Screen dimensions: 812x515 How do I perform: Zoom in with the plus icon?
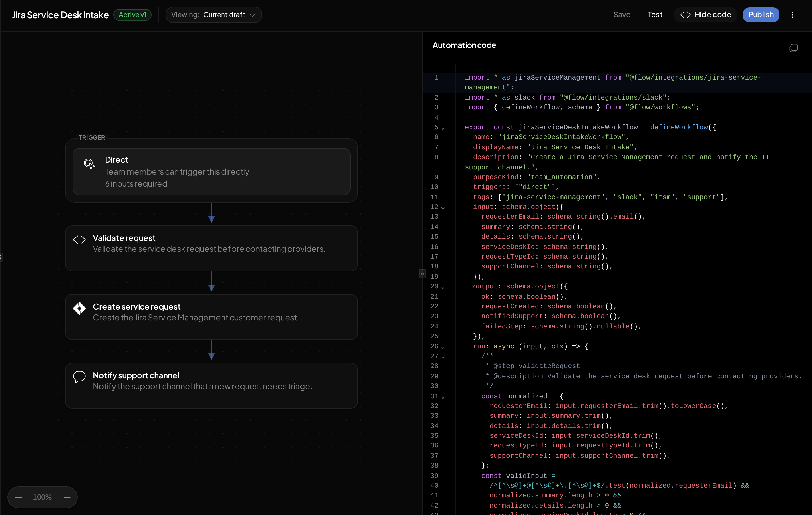click(67, 497)
